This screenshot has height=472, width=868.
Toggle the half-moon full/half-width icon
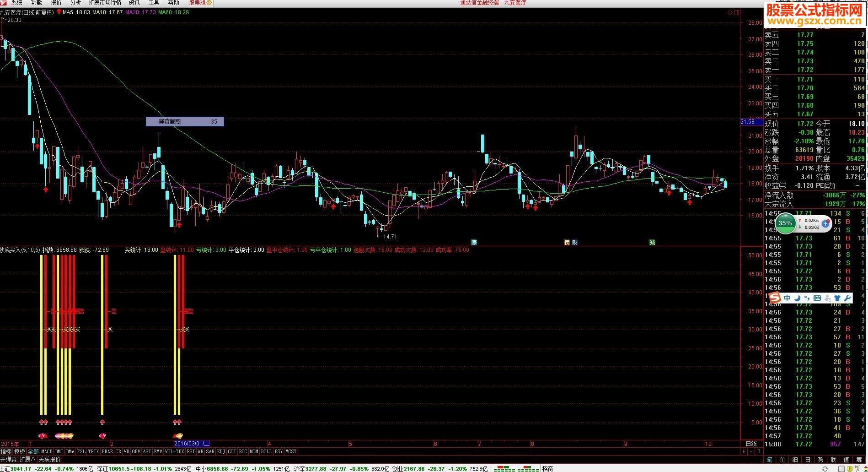pos(797,298)
